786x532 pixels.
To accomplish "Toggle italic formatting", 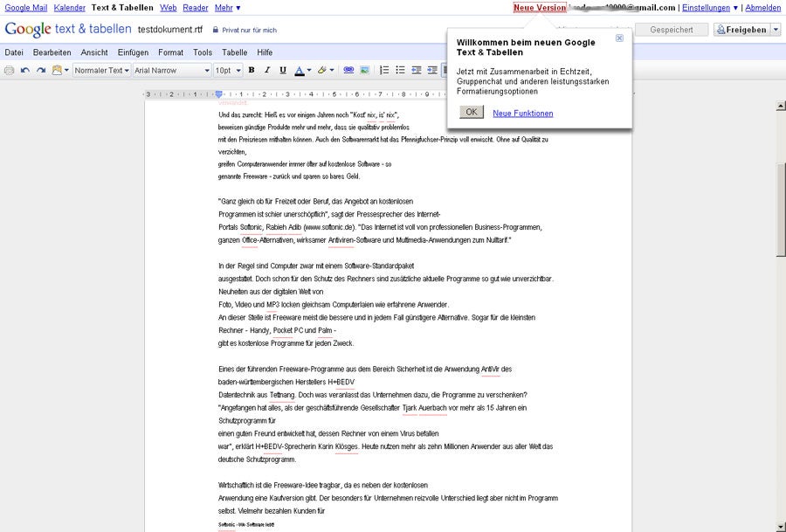I will click(x=267, y=70).
